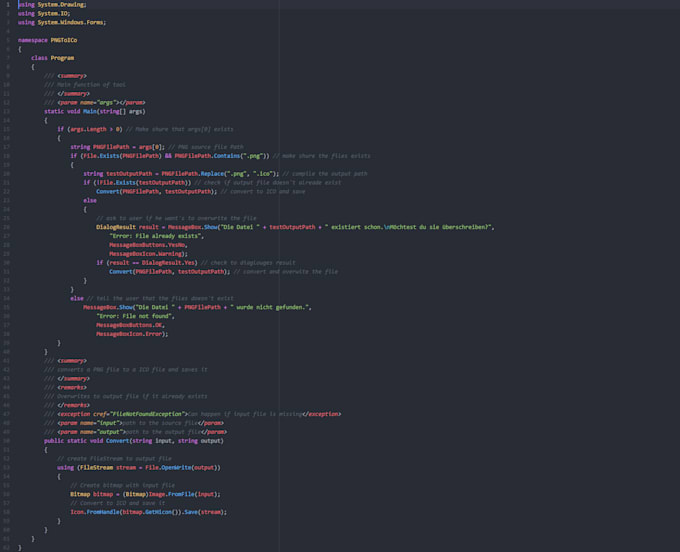Image resolution: width=680 pixels, height=552 pixels.
Task: Click 'MessageBoxIcon.Error' argument
Action: point(129,334)
